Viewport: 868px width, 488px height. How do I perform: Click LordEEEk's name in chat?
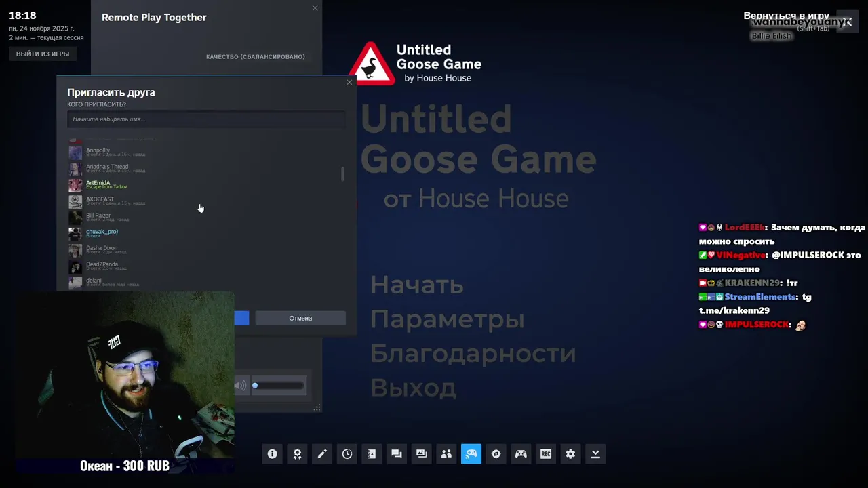[x=745, y=228]
